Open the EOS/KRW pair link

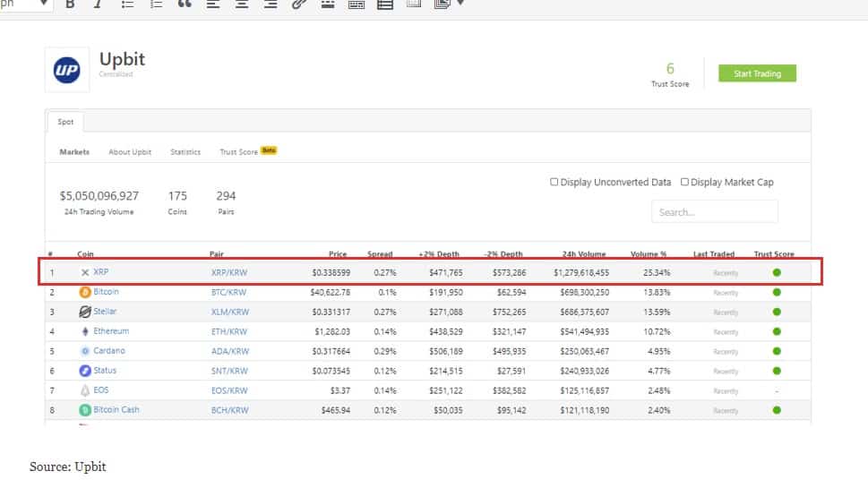click(x=229, y=390)
